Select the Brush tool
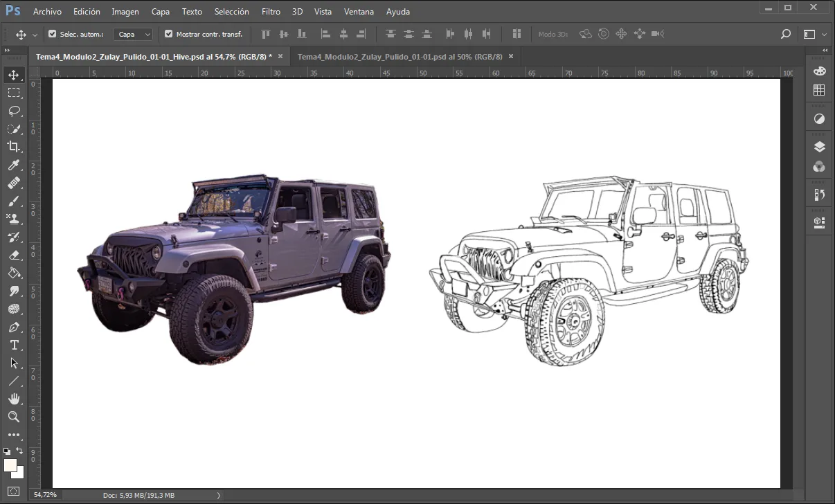Viewport: 835px width, 504px height. [14, 201]
